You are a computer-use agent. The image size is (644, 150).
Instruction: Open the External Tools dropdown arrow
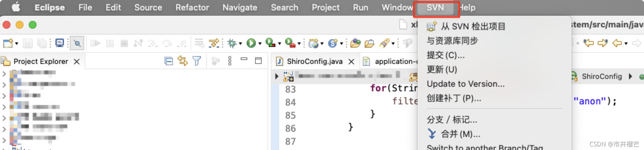click(299, 43)
